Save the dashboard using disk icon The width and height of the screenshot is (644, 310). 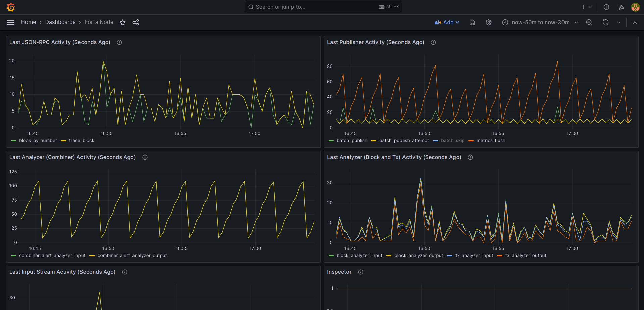(x=472, y=22)
